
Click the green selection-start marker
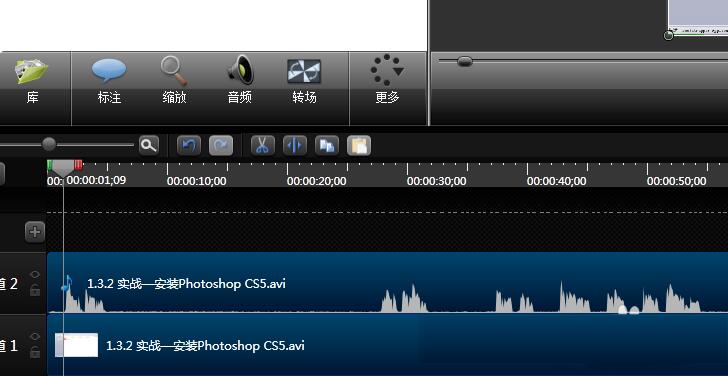pyautogui.click(x=50, y=165)
